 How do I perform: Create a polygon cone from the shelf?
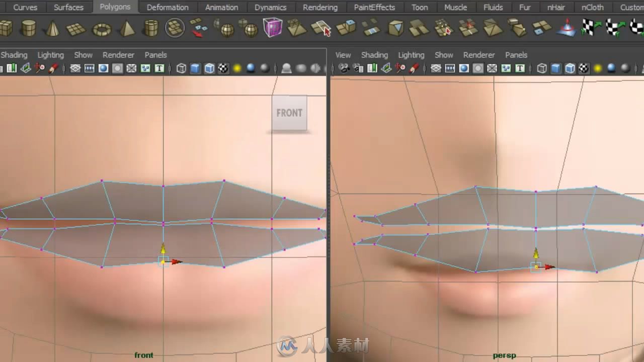(x=52, y=28)
